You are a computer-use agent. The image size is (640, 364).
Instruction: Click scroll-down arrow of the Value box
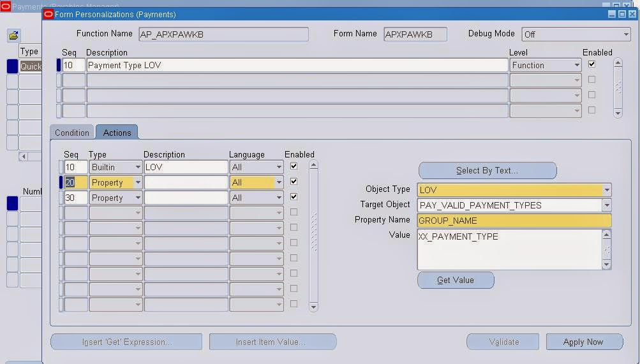coord(607,265)
